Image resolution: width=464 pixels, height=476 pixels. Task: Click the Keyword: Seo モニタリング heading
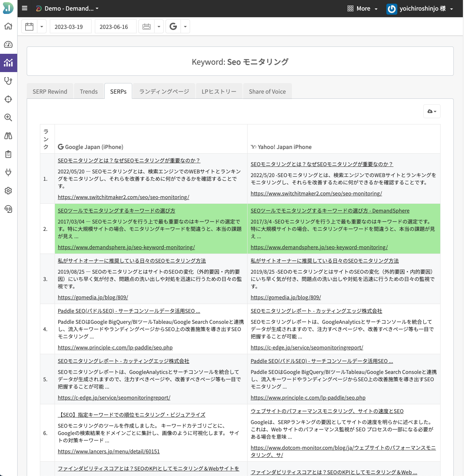(x=240, y=61)
